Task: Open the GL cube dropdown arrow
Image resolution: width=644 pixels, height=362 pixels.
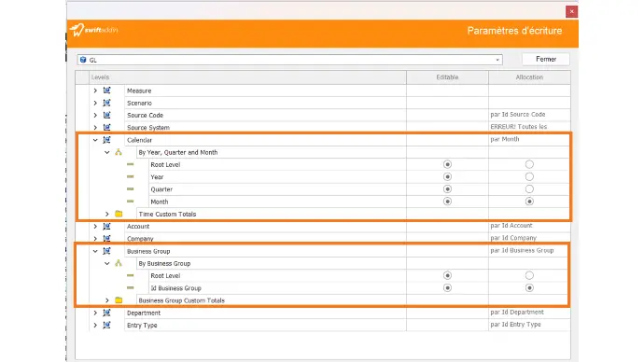Action: [x=497, y=60]
